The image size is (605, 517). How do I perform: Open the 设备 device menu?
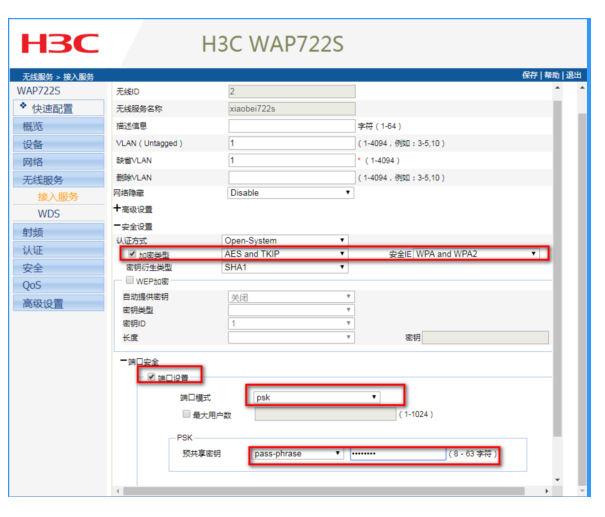point(59,144)
